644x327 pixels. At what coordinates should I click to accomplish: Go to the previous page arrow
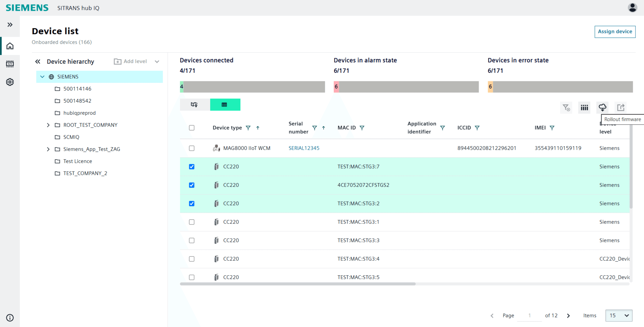click(492, 316)
